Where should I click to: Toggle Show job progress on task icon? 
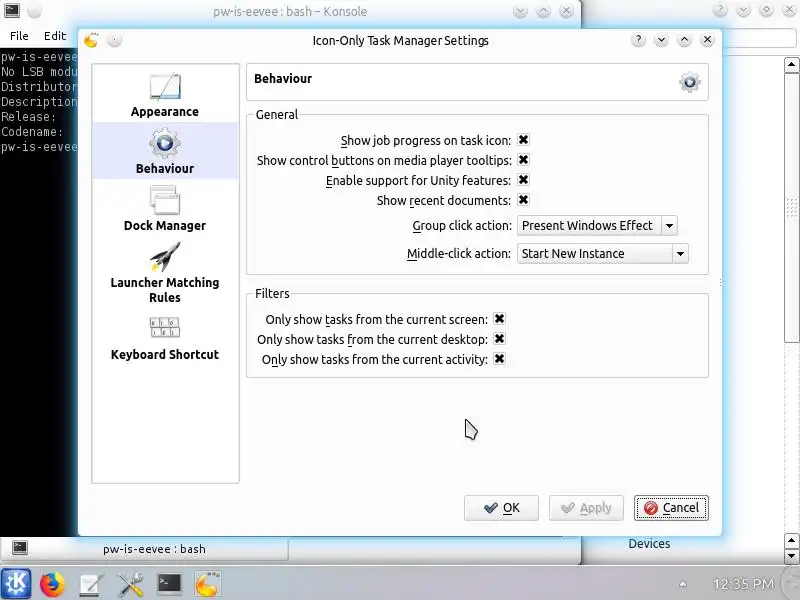point(523,140)
